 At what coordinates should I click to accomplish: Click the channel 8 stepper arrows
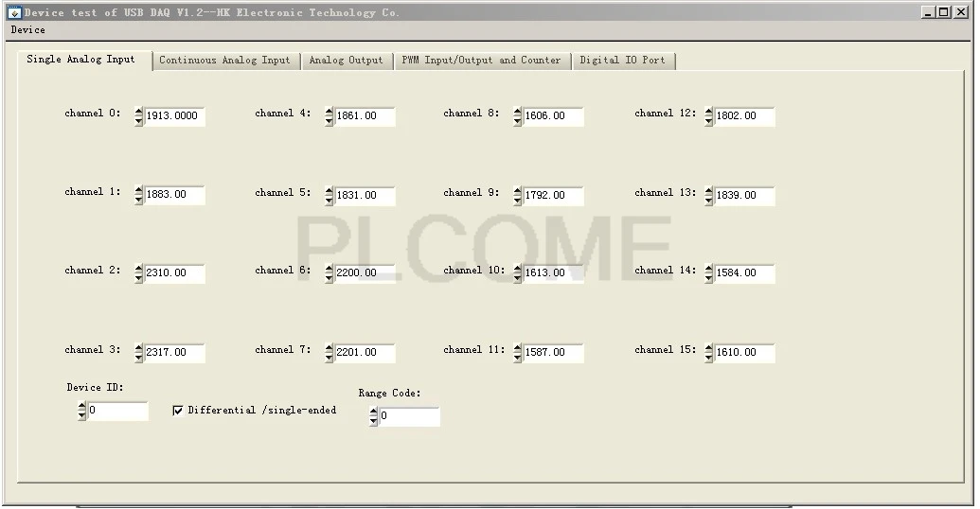pyautogui.click(x=518, y=116)
